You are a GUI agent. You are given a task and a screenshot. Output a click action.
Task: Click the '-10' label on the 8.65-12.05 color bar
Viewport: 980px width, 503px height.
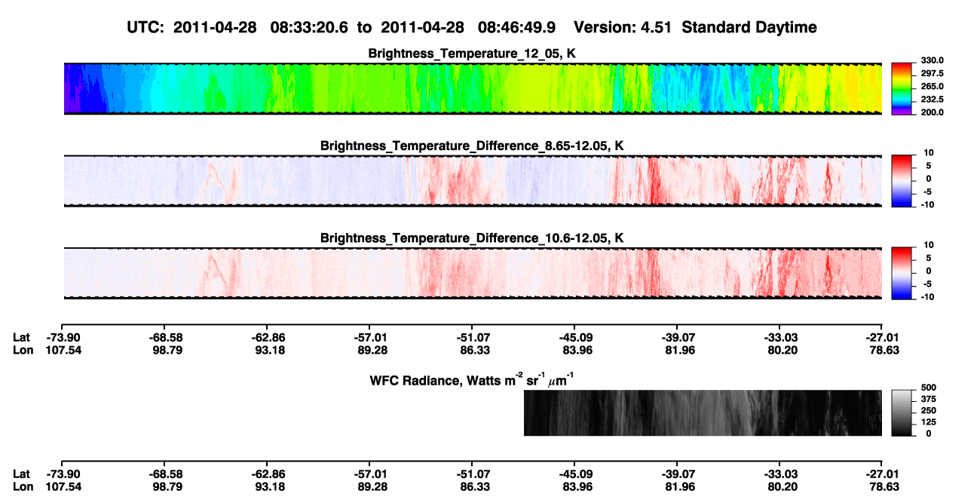928,204
